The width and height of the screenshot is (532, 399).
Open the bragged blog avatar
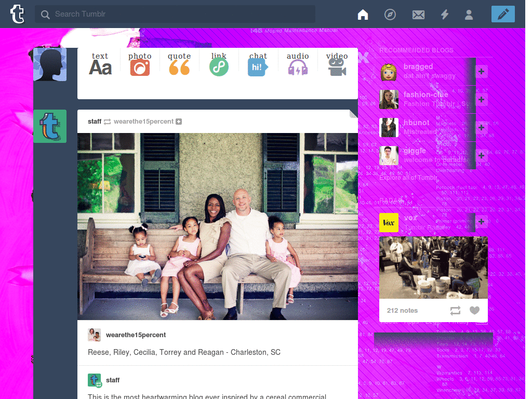point(389,72)
